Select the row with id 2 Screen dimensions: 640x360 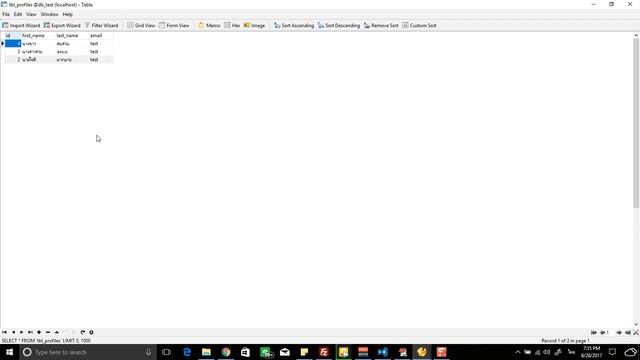click(x=59, y=60)
